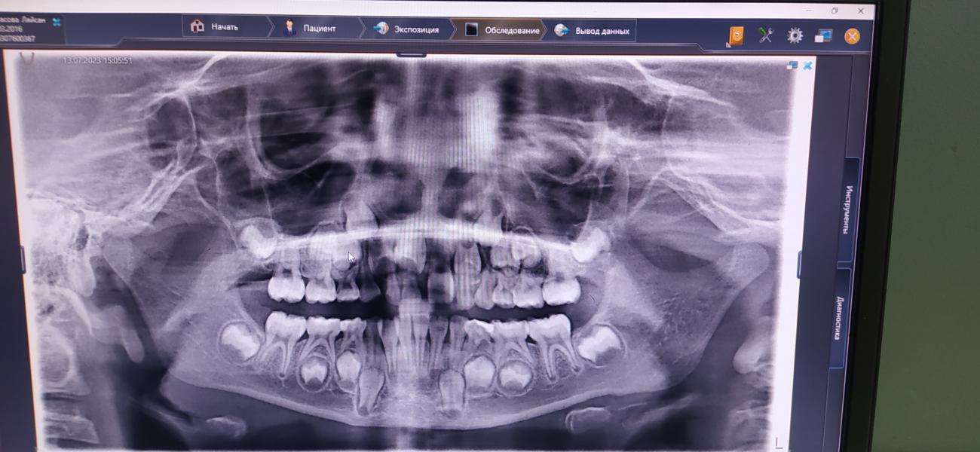
Task: Open the gear settings icon
Action: point(795,35)
